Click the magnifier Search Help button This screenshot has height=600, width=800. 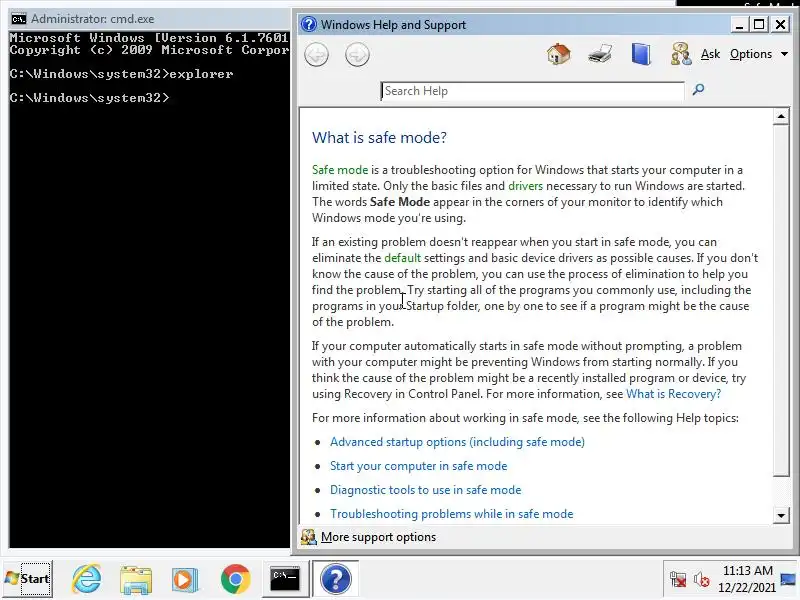click(698, 90)
